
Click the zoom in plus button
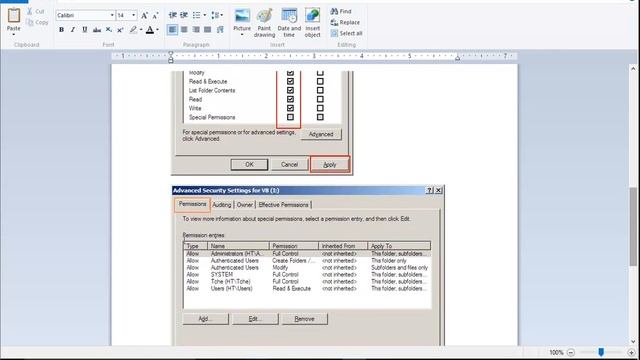(x=631, y=352)
